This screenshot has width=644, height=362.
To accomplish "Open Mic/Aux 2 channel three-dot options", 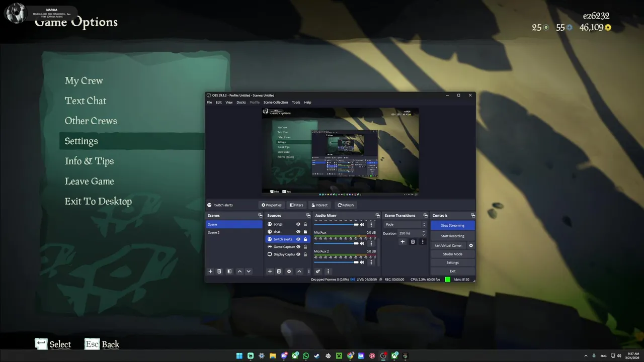I will click(x=371, y=262).
